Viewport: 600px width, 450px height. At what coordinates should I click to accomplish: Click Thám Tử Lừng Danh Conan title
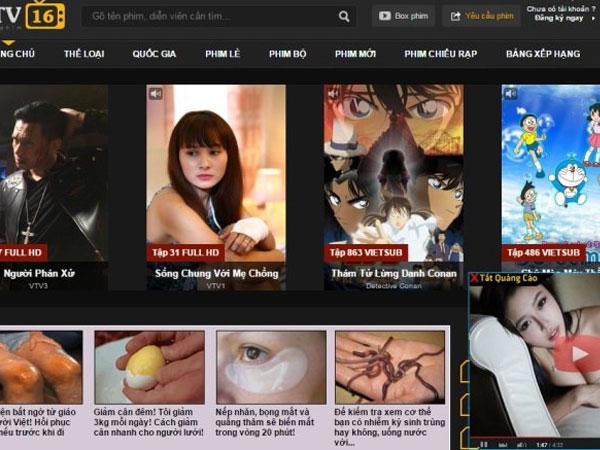coord(394,274)
